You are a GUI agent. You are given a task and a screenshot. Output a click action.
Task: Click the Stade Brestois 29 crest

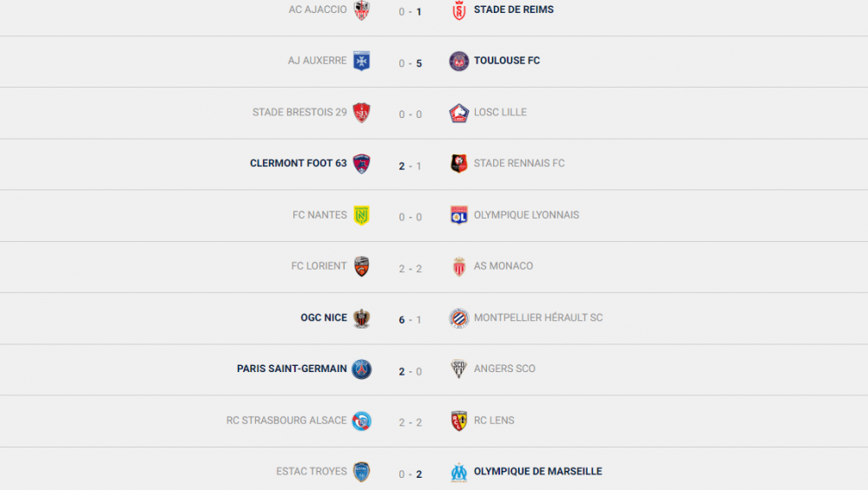pyautogui.click(x=362, y=113)
